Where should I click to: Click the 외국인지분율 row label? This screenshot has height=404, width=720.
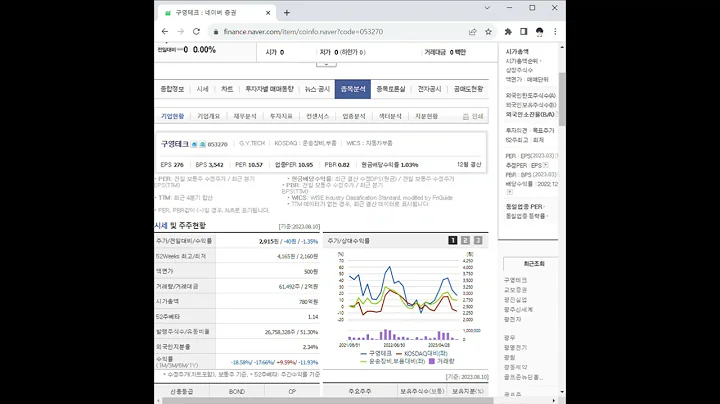coord(173,347)
